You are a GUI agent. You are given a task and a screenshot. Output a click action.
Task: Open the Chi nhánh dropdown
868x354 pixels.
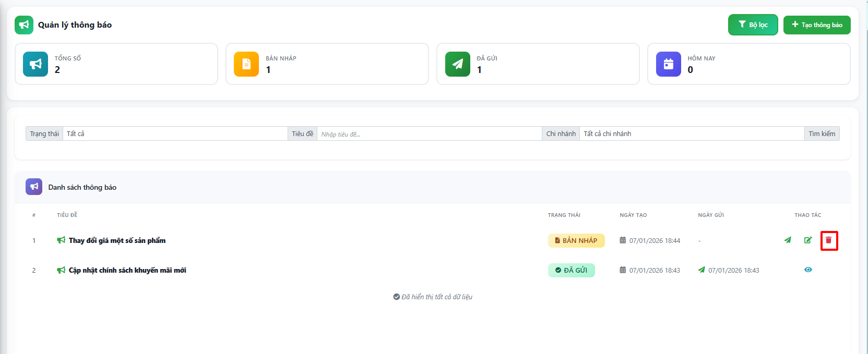691,134
